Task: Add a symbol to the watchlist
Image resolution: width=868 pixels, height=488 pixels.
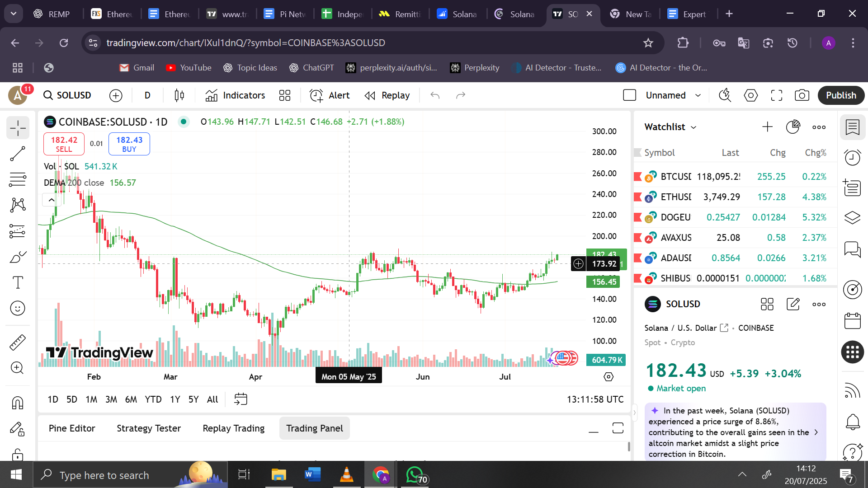Action: point(767,127)
